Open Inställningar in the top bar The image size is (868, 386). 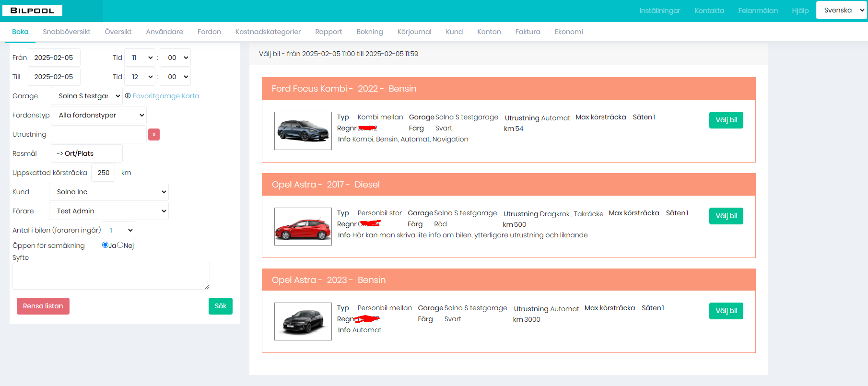click(659, 11)
